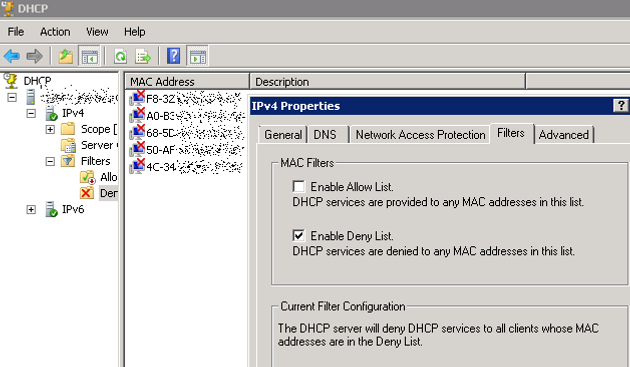Image resolution: width=630 pixels, height=367 pixels.
Task: Click the Filters funnel folder icon
Action: coord(68,161)
